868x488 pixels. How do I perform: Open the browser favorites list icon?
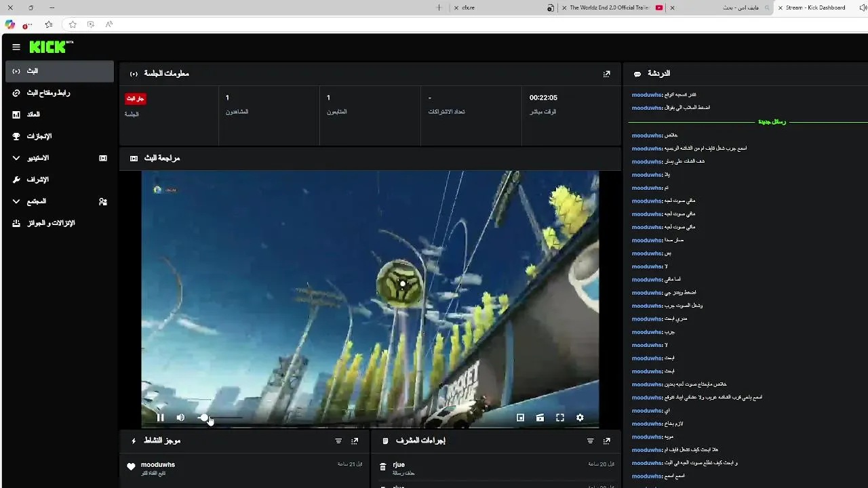(49, 24)
